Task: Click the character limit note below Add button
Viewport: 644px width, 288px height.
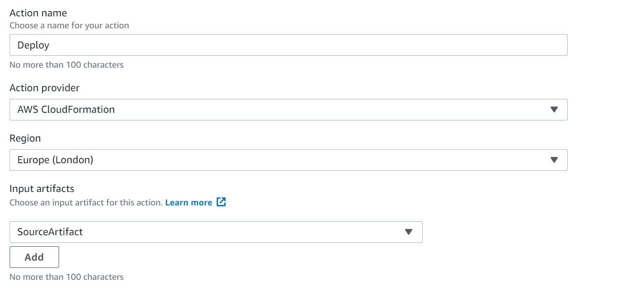Action: 66,277
